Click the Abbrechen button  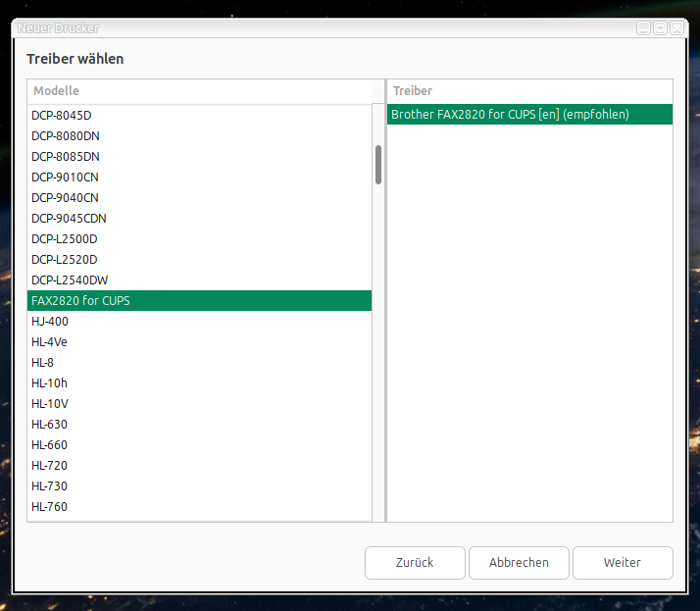point(519,563)
